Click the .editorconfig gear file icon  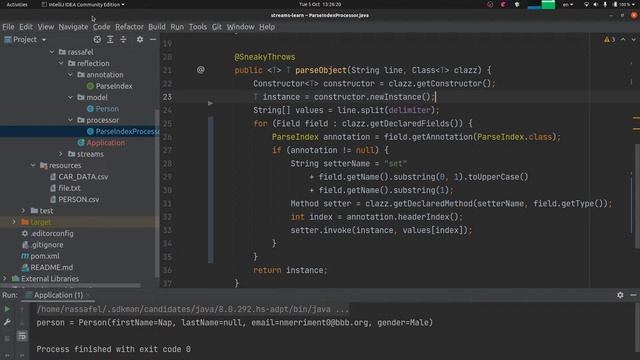(25, 233)
